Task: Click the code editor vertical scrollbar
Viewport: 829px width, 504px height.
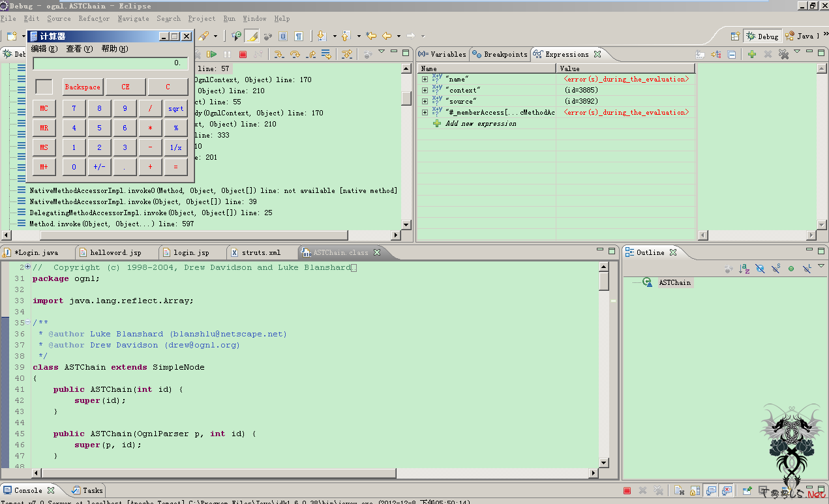Action: click(604, 365)
